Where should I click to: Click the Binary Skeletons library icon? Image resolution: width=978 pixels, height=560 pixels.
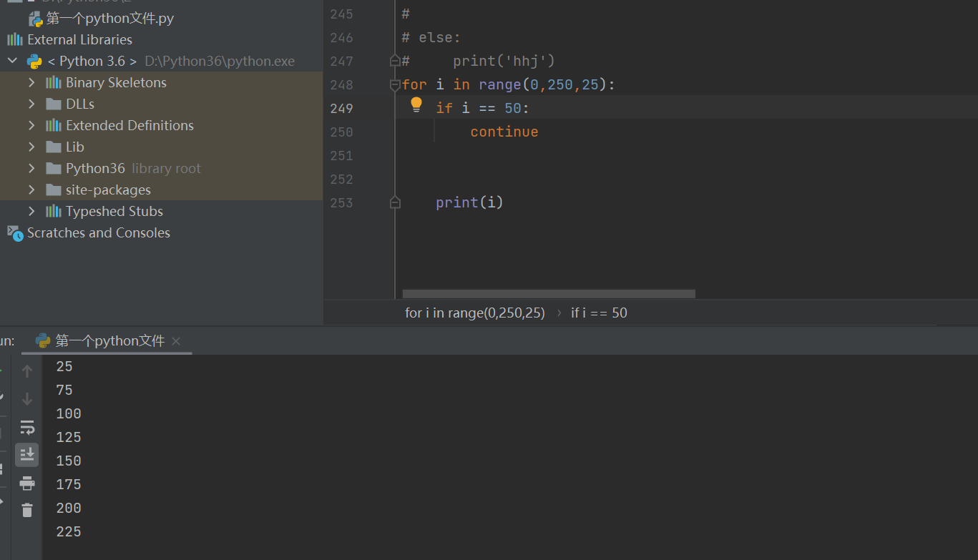coord(54,82)
